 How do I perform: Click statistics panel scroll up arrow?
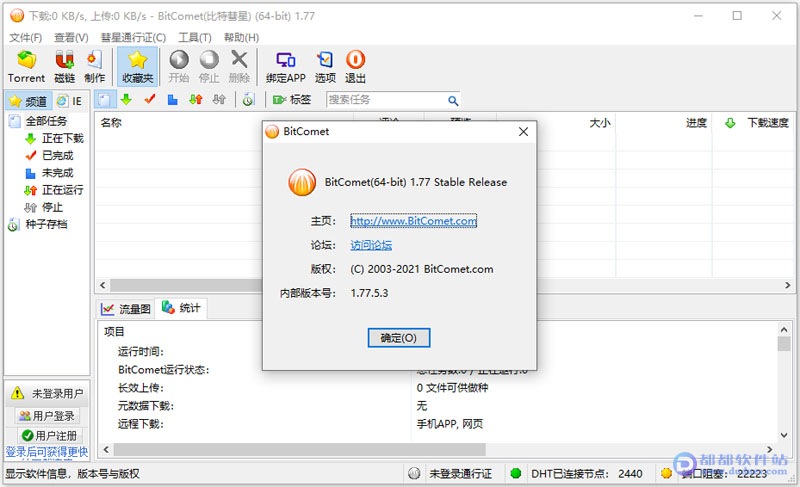(x=784, y=329)
